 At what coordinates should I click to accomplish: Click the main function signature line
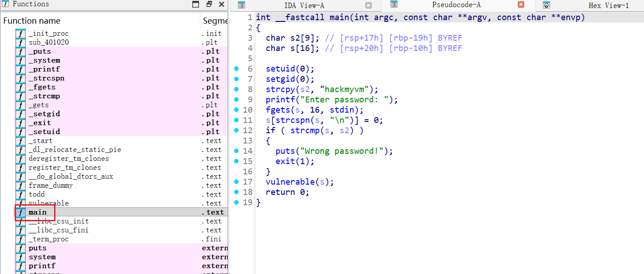coord(420,17)
